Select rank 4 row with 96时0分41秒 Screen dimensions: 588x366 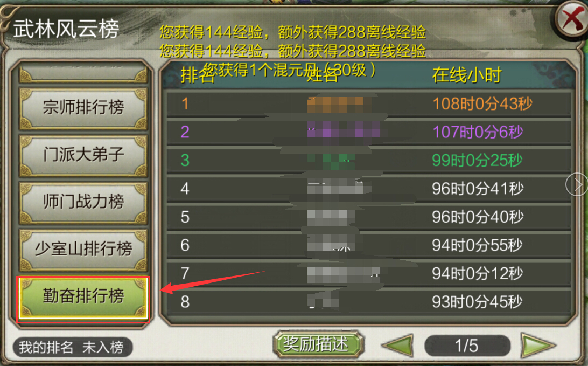(x=369, y=189)
